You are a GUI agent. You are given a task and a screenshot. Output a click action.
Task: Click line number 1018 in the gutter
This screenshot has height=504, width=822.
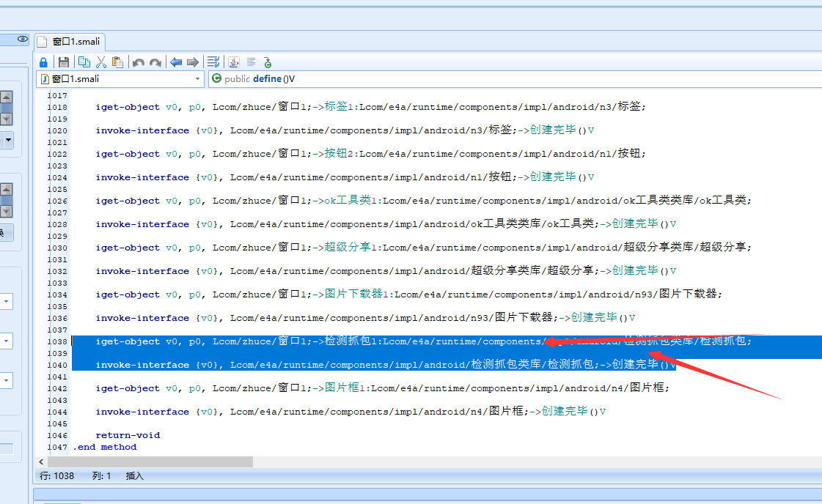57,107
